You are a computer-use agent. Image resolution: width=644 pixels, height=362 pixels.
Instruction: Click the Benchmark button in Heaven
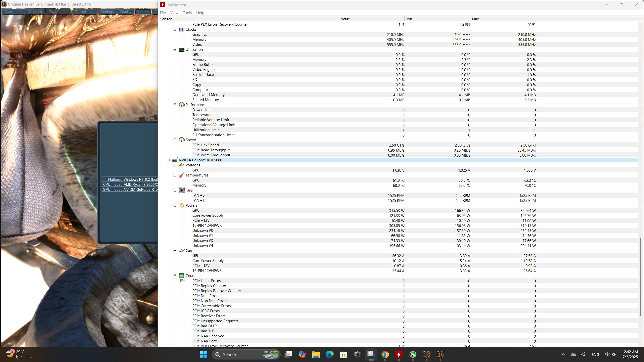14,12
